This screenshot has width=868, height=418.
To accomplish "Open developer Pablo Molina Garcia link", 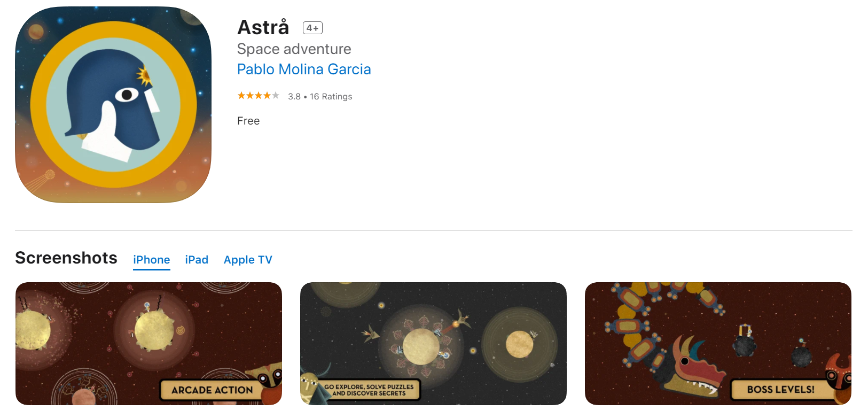I will coord(304,69).
